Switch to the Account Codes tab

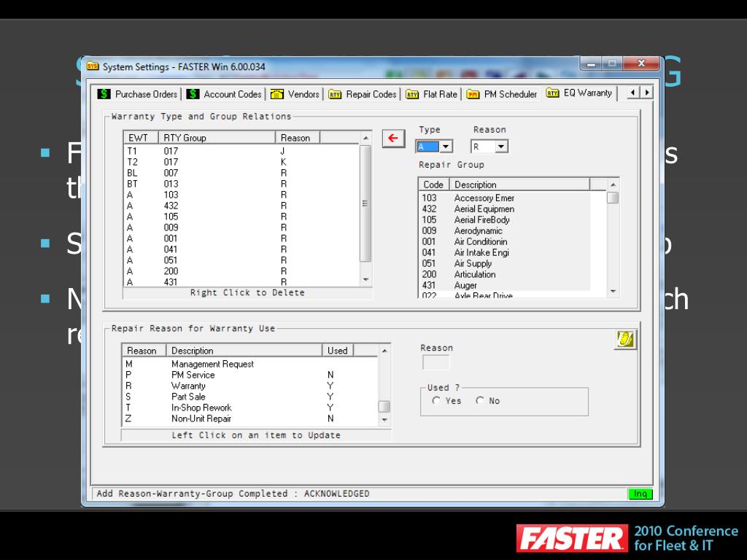pos(224,94)
